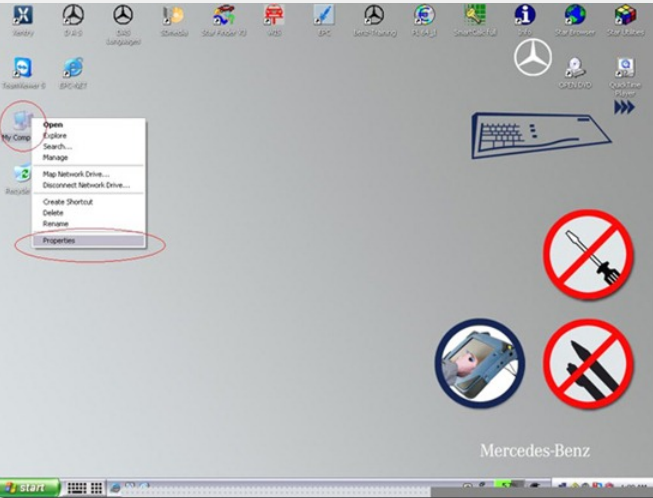The height and width of the screenshot is (498, 653).
Task: Launch the EPC desktop shortcut
Action: 324,15
